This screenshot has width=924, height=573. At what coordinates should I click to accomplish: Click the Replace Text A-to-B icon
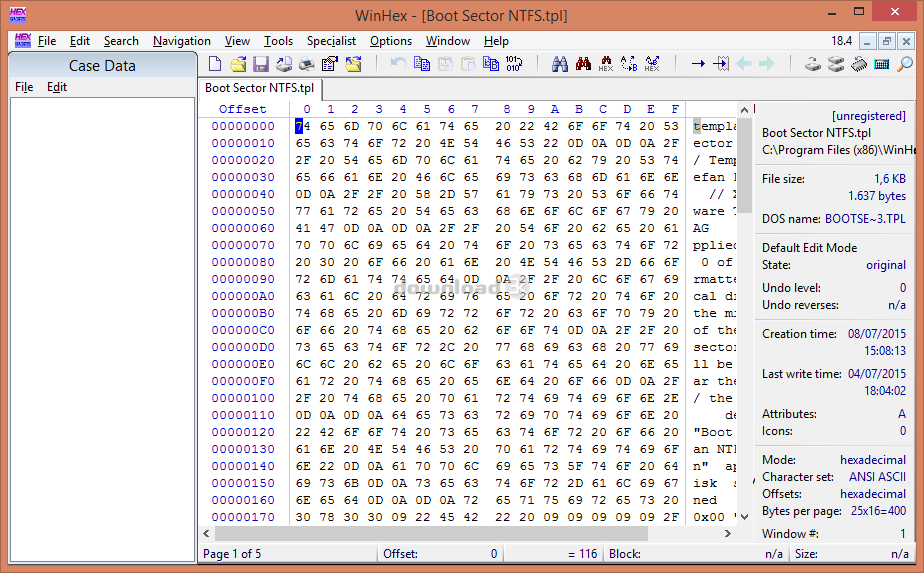click(629, 64)
